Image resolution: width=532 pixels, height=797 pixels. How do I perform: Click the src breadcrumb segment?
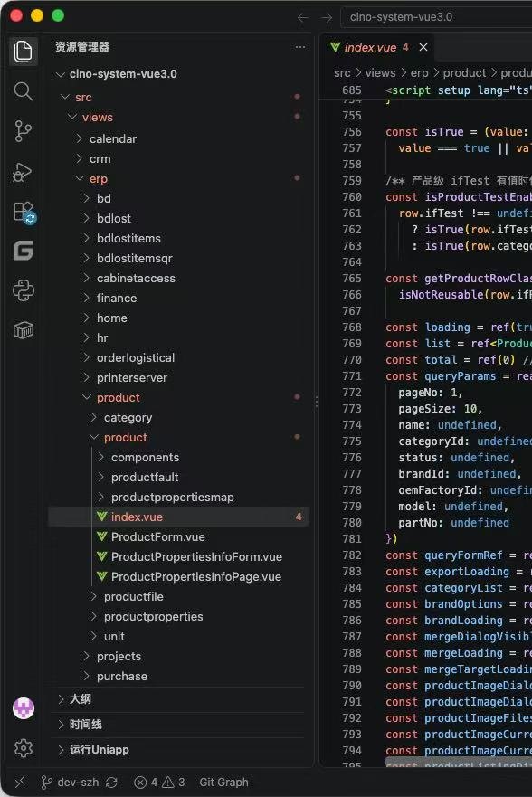(342, 73)
